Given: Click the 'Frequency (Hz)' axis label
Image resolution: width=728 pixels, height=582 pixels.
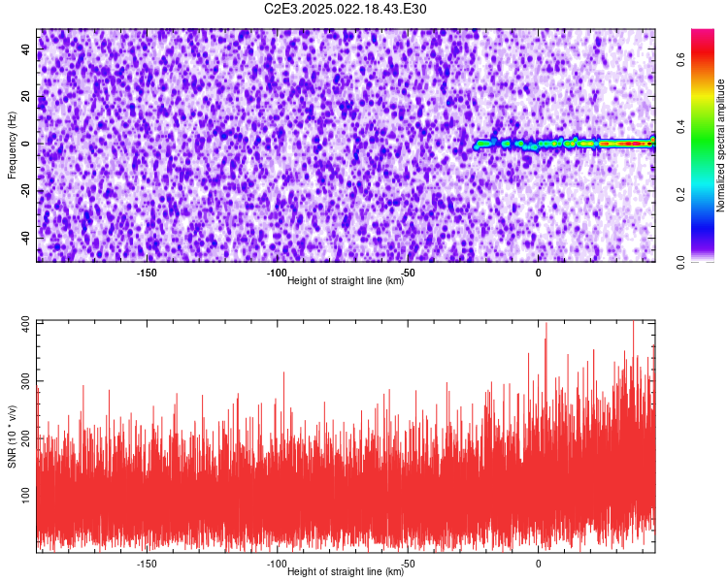Looking at the screenshot, I should [12, 145].
